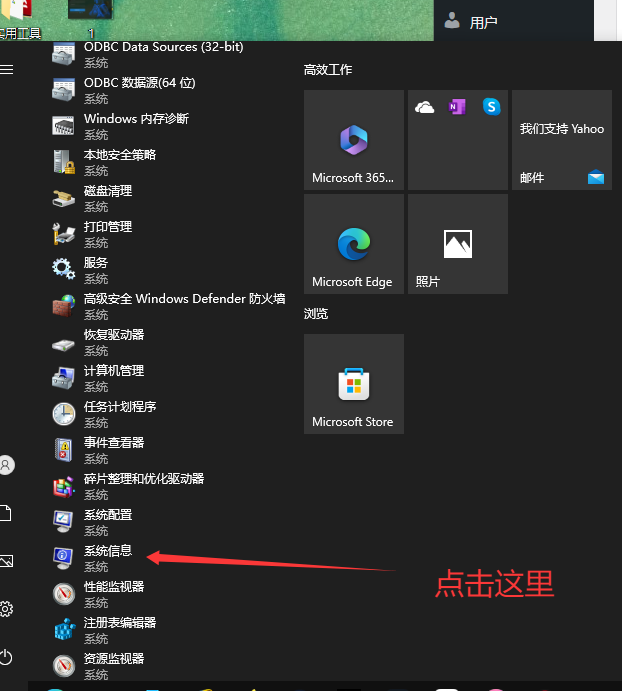This screenshot has height=691, width=622.
Task: Expand the Start menu hamburger button
Action: pos(7,69)
